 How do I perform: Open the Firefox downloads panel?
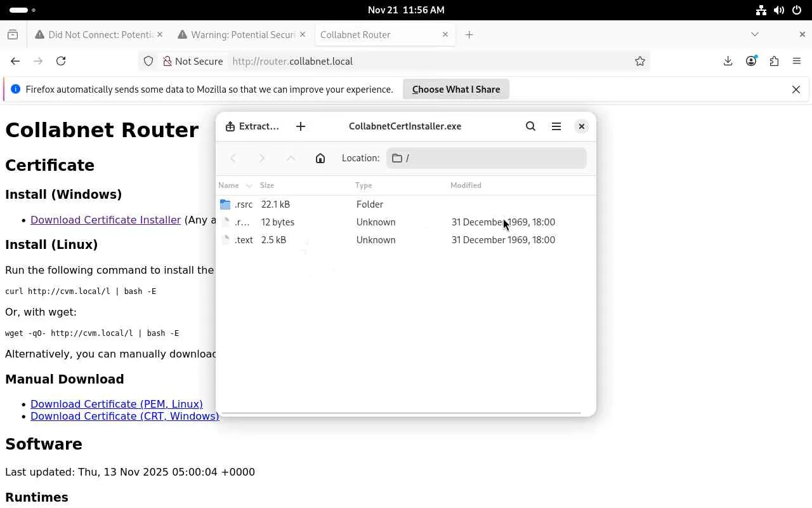(728, 61)
